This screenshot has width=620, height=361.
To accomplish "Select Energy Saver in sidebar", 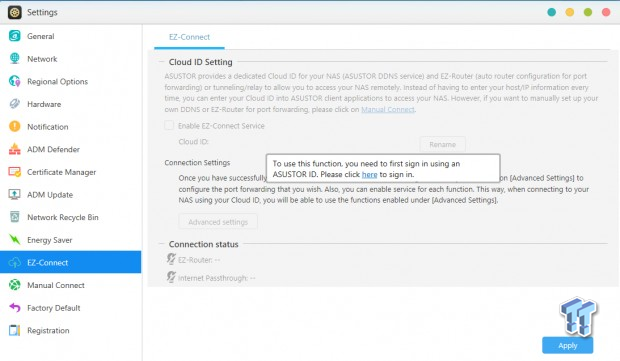I will 70,240.
